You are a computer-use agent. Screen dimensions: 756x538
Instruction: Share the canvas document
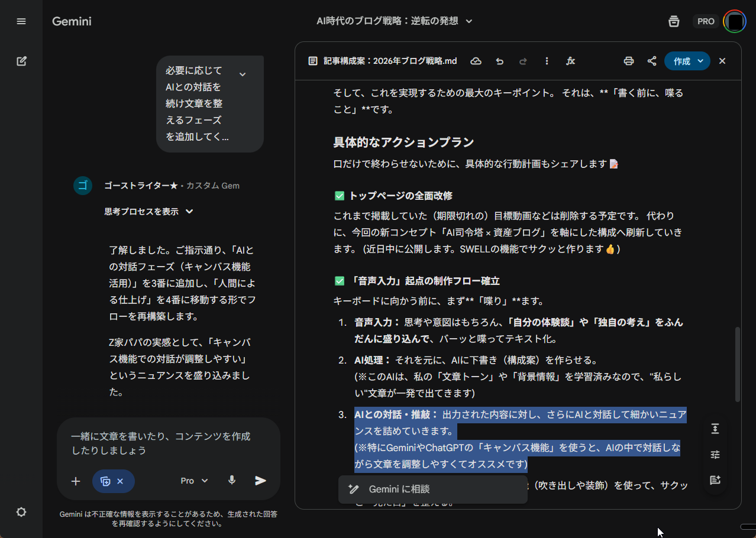[x=652, y=61]
